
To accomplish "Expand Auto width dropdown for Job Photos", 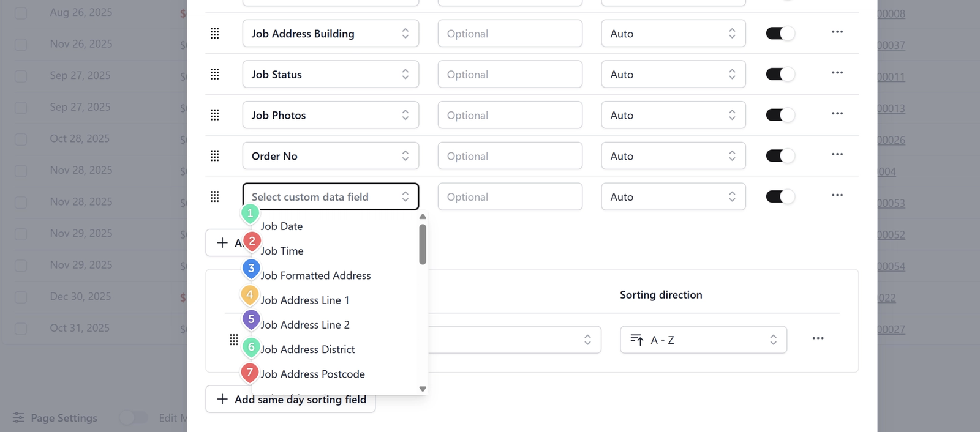I will point(673,115).
